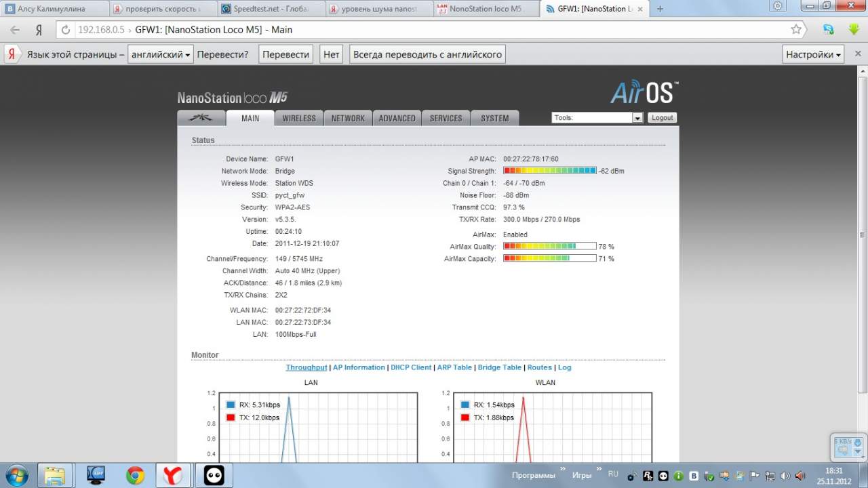Switch to the SYSTEM tab
This screenshot has height=488, width=868.
494,118
